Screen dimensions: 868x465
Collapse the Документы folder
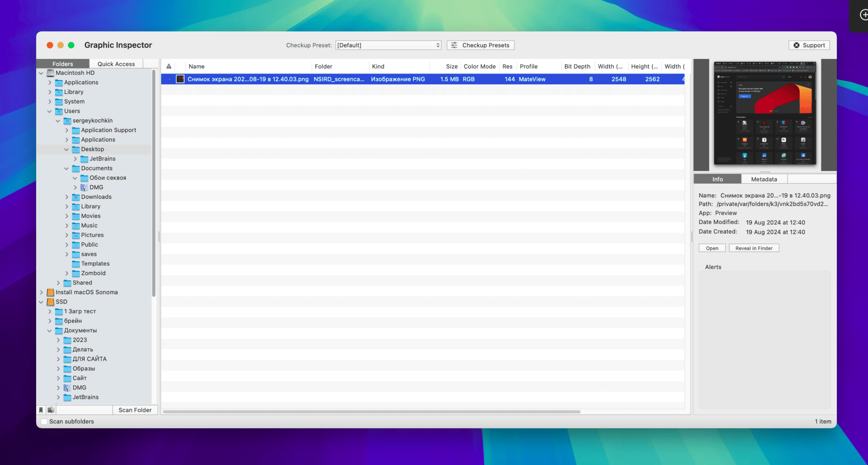pos(49,331)
